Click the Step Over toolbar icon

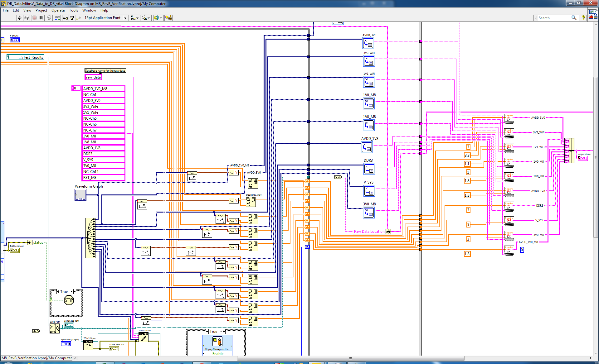(72, 18)
